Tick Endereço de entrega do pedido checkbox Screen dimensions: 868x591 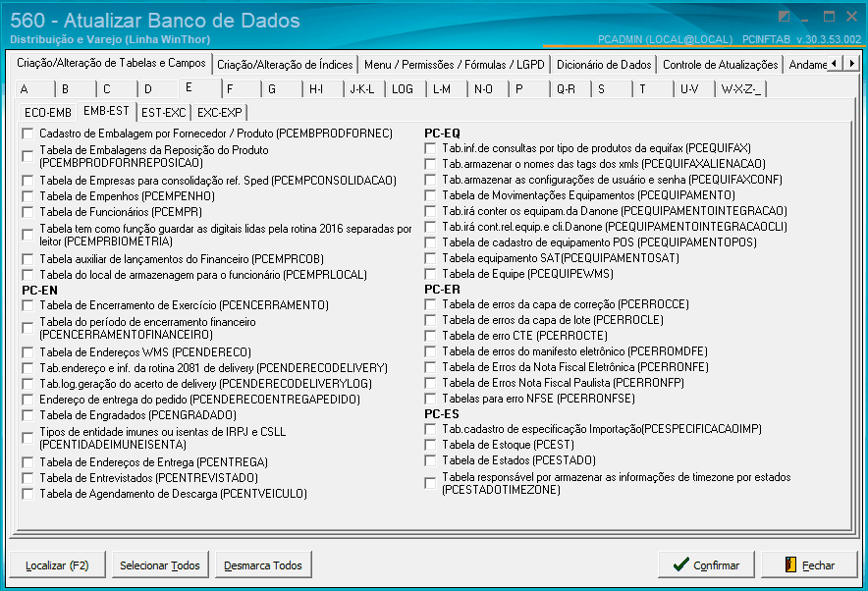27,400
